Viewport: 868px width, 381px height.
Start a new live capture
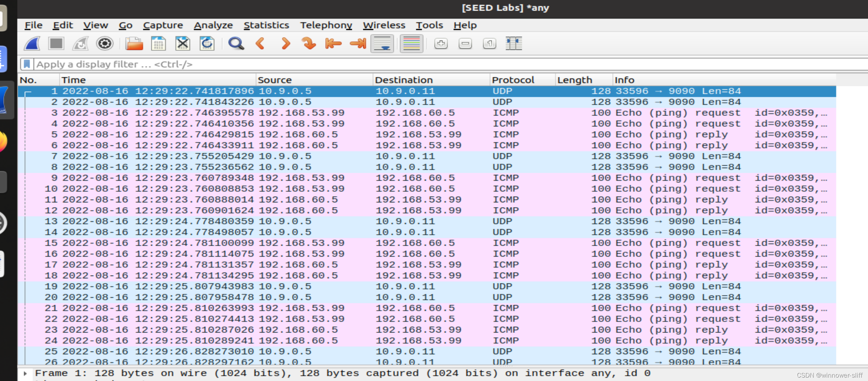(32, 44)
